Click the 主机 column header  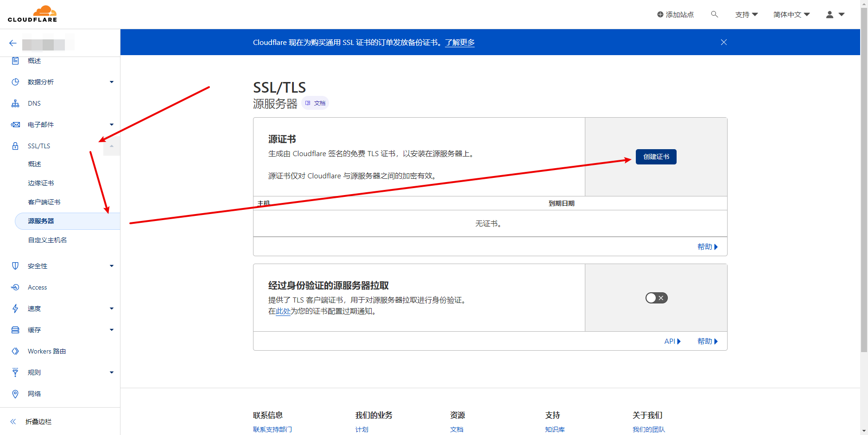pos(264,203)
